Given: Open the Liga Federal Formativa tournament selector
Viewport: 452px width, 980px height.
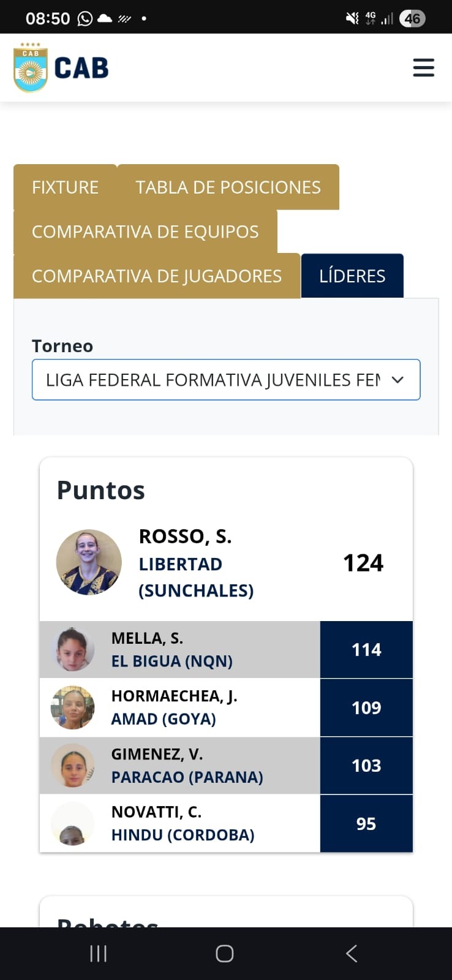Looking at the screenshot, I should (226, 380).
